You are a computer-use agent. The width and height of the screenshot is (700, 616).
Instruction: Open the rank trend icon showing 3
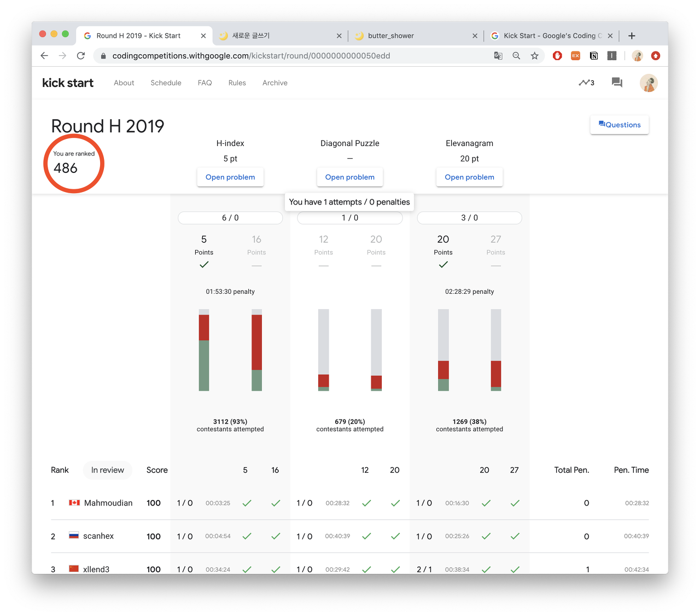coord(586,83)
